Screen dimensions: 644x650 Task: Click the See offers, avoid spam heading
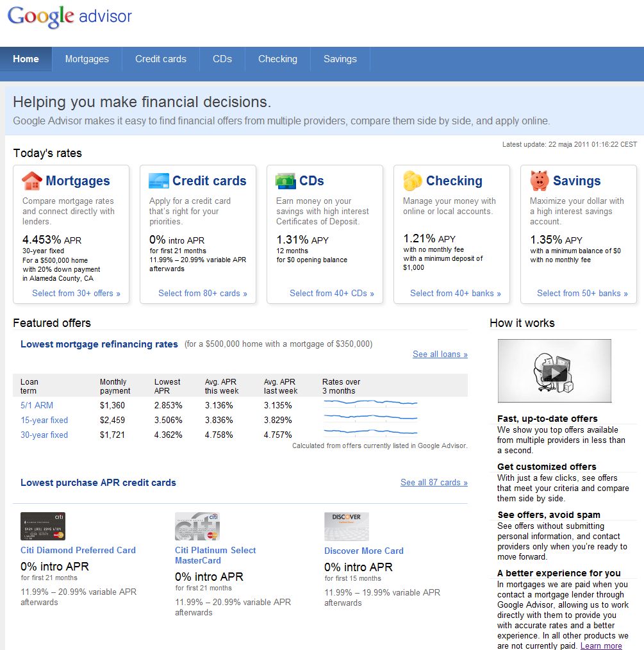(549, 515)
